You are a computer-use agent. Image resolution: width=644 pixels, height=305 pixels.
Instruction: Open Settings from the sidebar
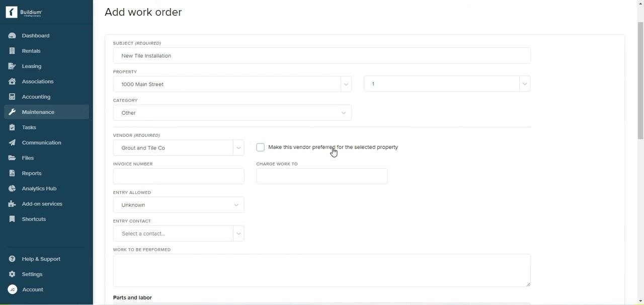46,274
